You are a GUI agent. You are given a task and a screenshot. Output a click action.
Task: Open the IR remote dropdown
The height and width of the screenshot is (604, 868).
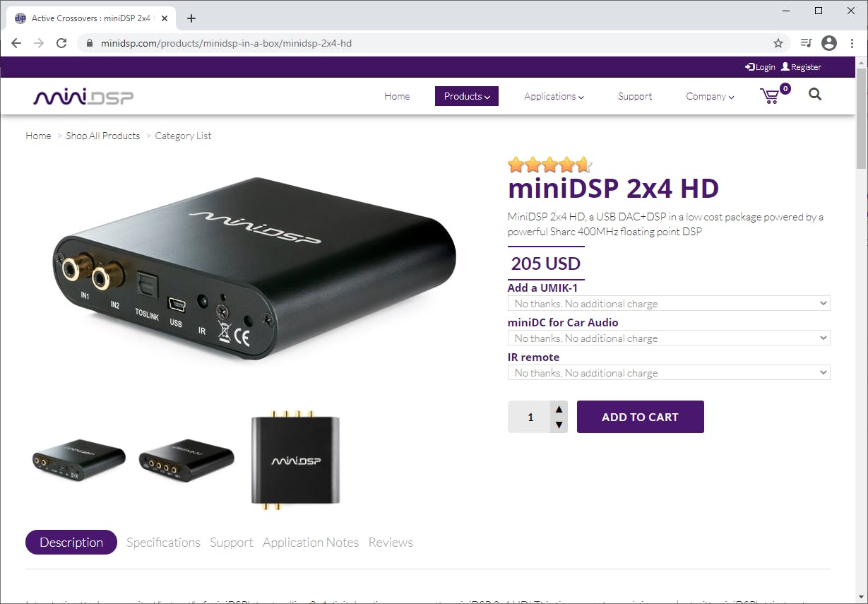(669, 372)
